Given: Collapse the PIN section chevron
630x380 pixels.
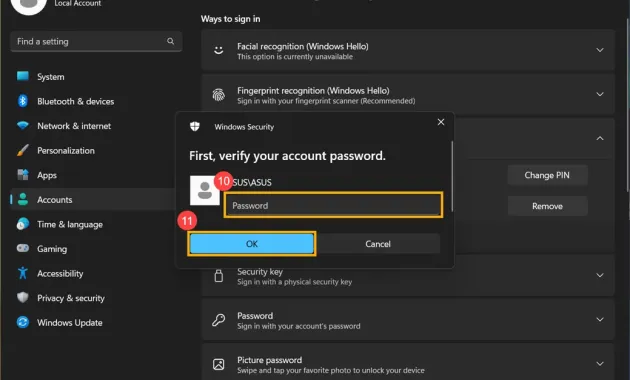Looking at the screenshot, I should 600,138.
